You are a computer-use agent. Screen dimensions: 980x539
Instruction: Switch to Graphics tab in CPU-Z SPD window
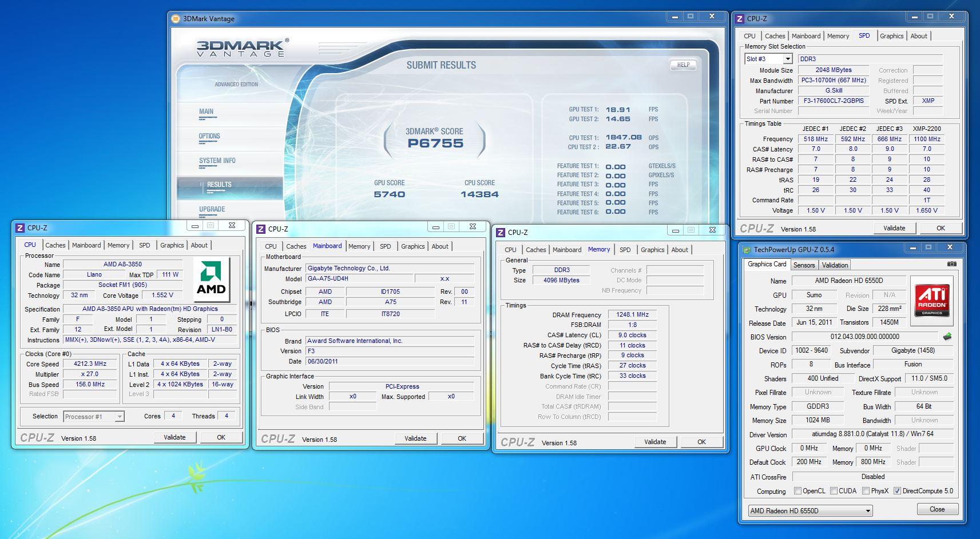[891, 35]
